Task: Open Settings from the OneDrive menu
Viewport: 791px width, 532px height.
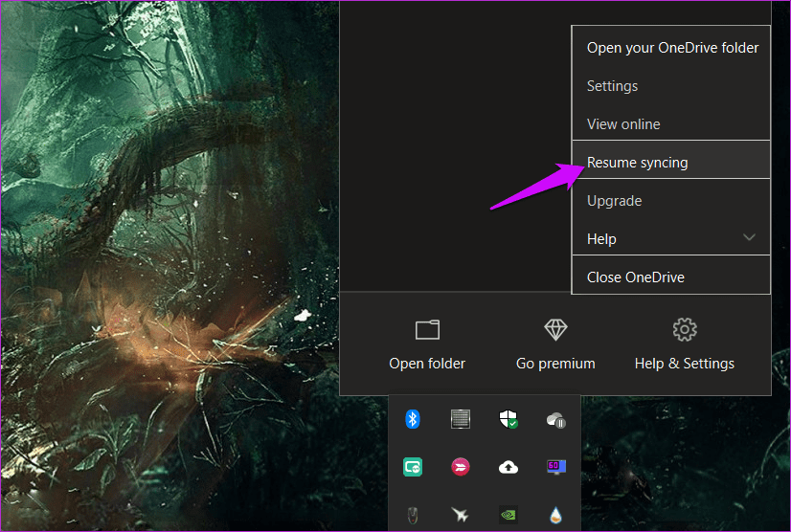Action: coord(671,86)
